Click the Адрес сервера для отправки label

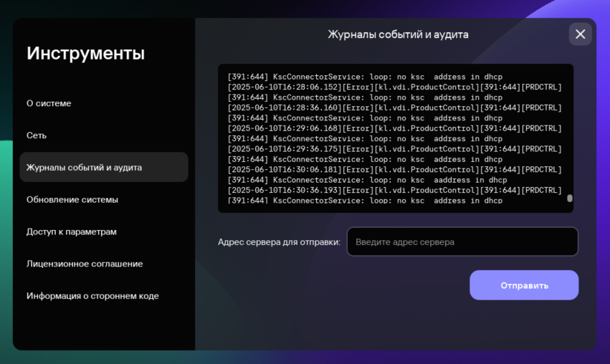pos(279,242)
